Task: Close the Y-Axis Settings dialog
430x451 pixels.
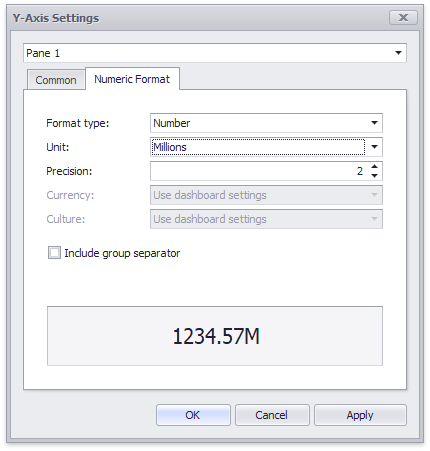Action: pos(403,17)
